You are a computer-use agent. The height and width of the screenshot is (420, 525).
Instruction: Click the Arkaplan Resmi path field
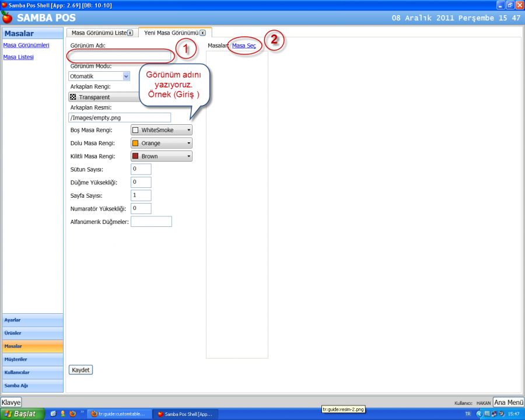click(120, 118)
